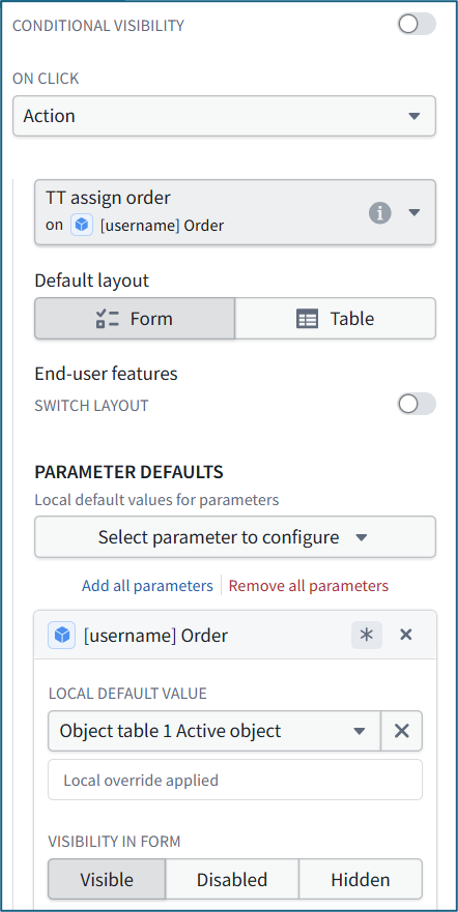Viewport: 458px width, 912px height.
Task: Click the PARAMETER DEFAULTS heading
Action: pos(129,472)
